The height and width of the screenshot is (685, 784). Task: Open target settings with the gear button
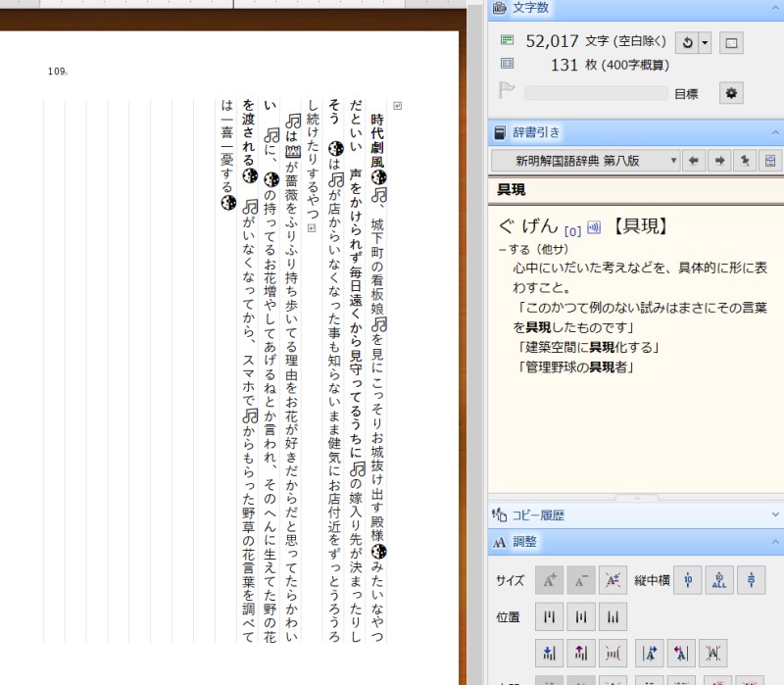(731, 93)
